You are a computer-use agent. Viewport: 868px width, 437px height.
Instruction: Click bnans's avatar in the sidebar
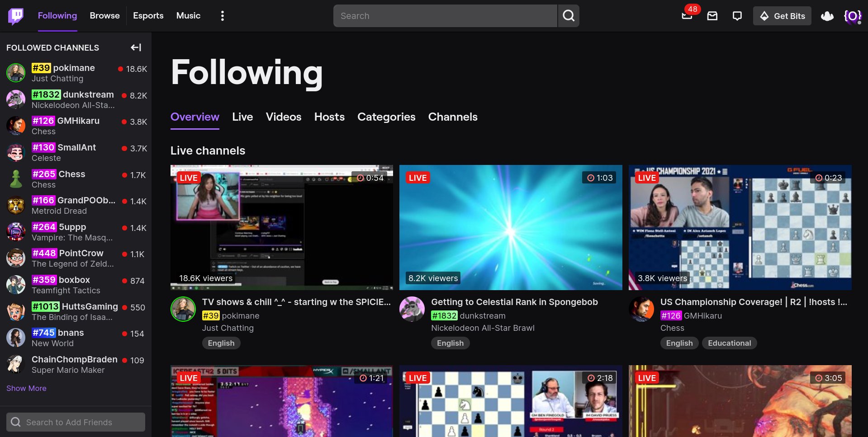tap(16, 338)
